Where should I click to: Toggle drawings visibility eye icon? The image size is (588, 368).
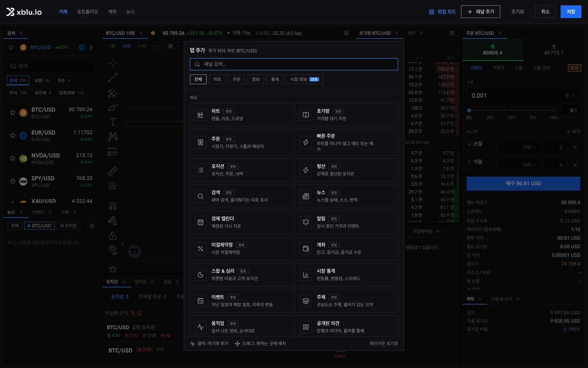click(113, 249)
